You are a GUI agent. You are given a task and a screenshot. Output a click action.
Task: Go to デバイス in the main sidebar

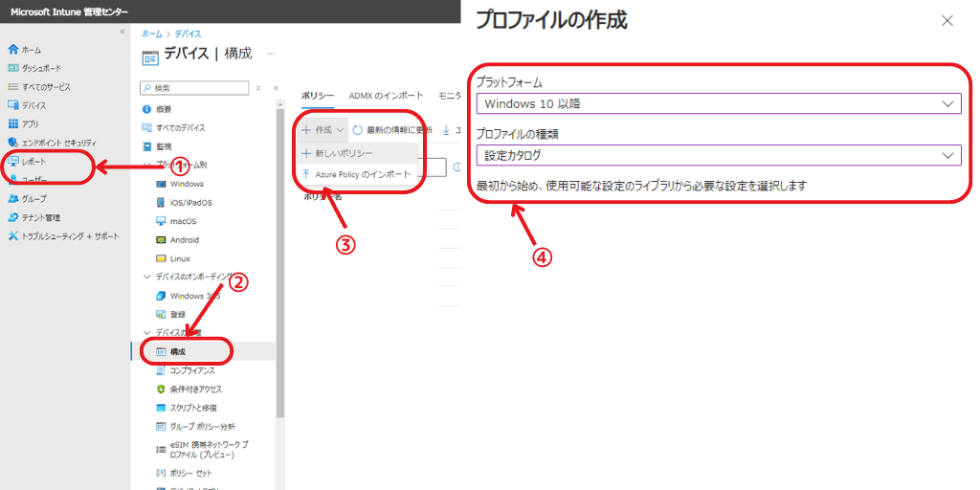[28, 105]
